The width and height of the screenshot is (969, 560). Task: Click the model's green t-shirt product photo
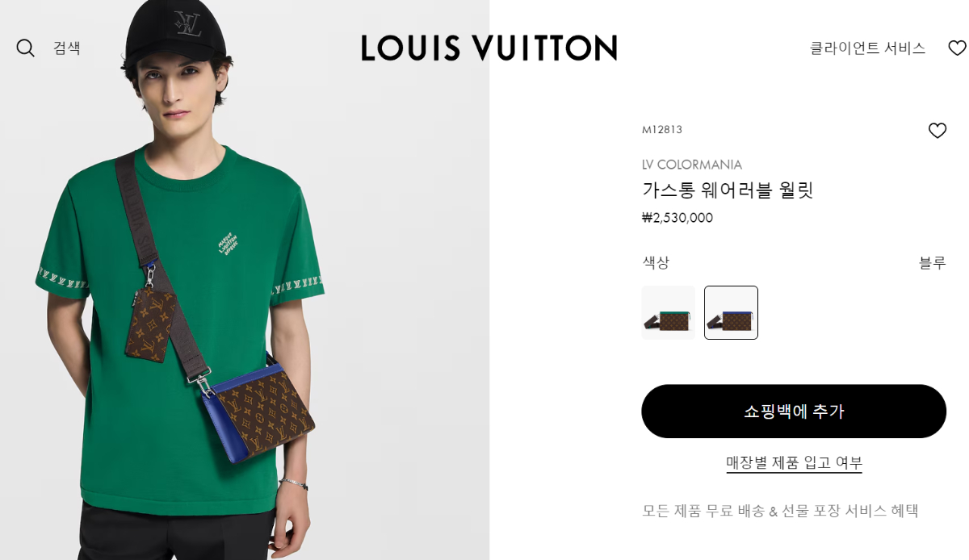click(245, 280)
